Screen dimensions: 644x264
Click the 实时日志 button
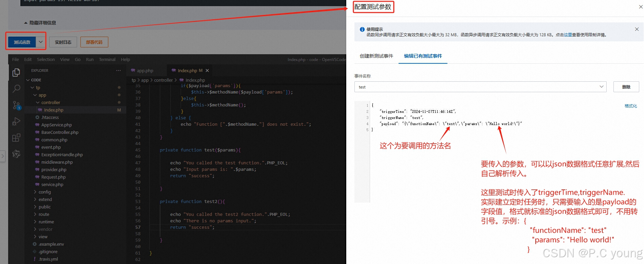point(63,42)
